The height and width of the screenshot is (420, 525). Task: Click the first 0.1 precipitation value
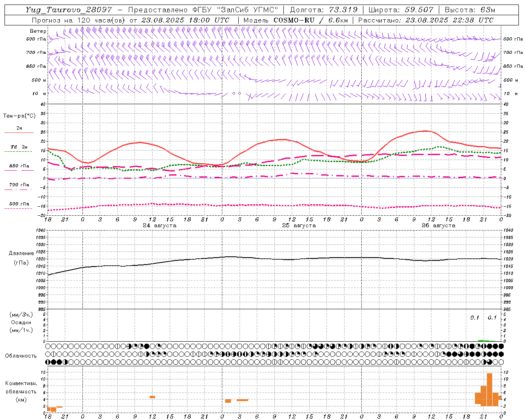click(475, 318)
